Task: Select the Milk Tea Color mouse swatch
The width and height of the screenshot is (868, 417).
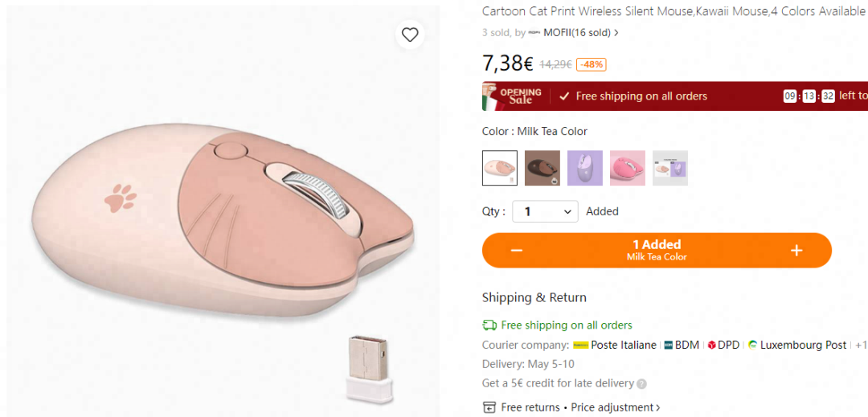Action: [x=500, y=168]
